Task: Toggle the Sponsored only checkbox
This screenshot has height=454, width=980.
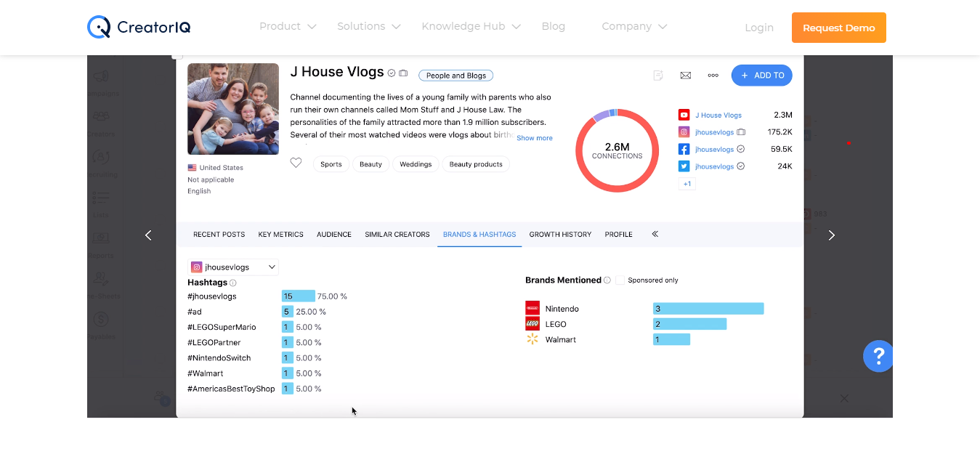Action: pos(620,280)
